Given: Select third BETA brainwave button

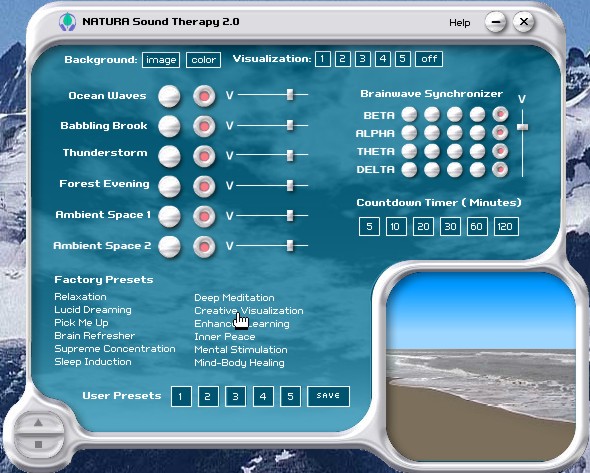Looking at the screenshot, I should coord(455,114).
